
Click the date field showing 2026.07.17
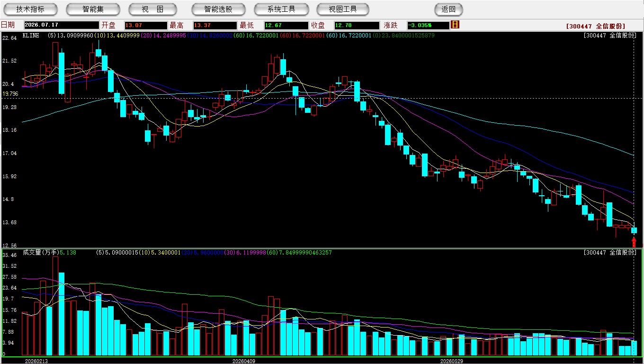61,25
